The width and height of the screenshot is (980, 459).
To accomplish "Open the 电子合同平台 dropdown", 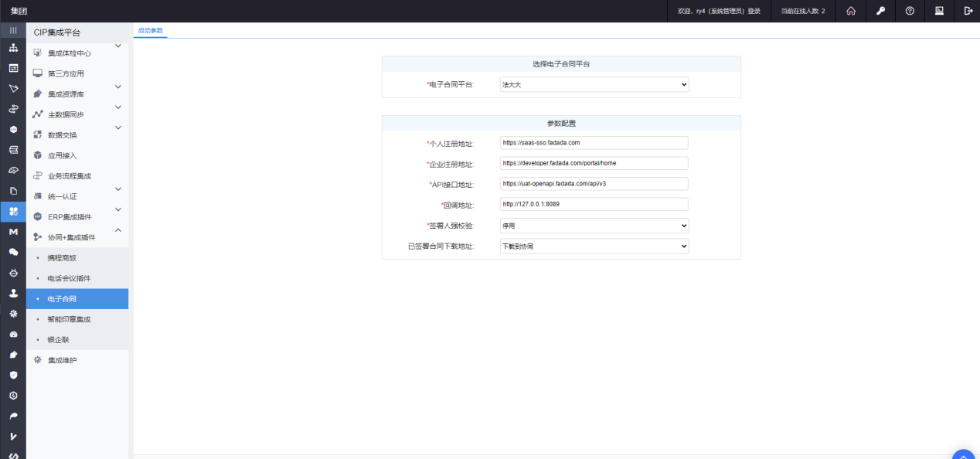I will click(594, 85).
